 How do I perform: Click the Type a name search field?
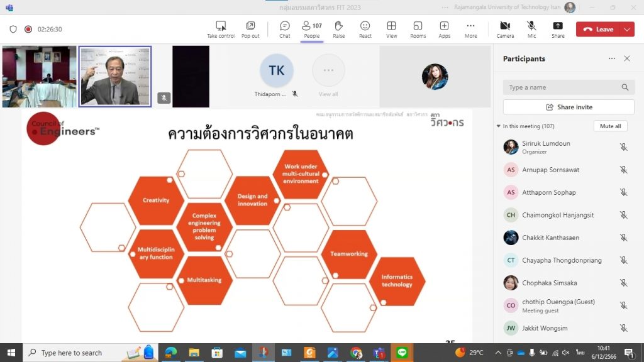tap(563, 87)
